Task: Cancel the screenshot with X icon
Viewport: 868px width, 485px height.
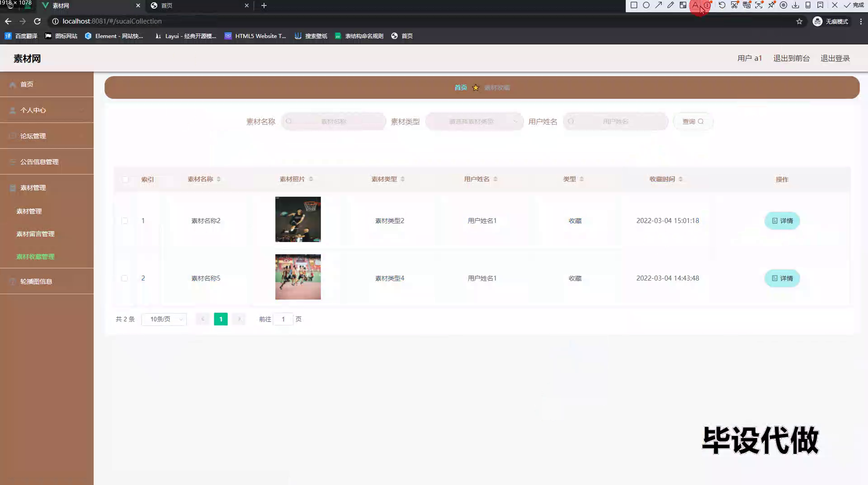Action: pyautogui.click(x=835, y=5)
